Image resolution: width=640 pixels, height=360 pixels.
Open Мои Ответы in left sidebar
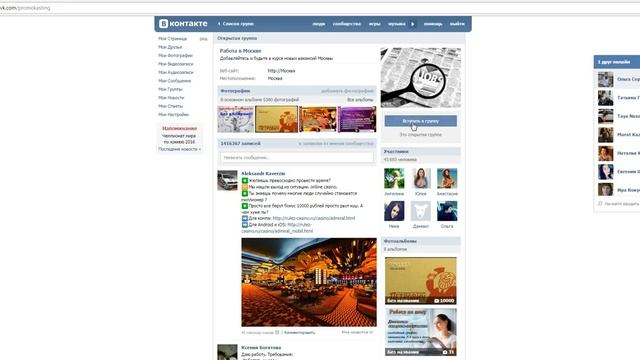click(x=170, y=106)
